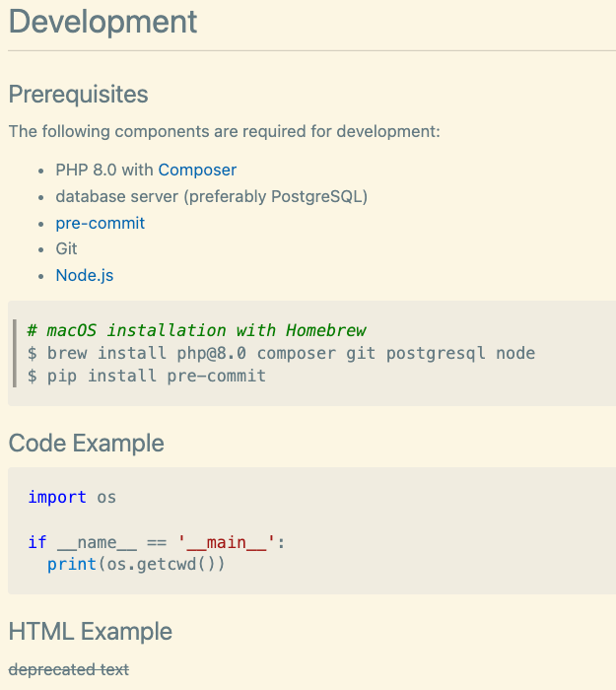Image resolution: width=616 pixels, height=690 pixels.
Task: Click 'The following components are required' sentence
Action: coord(224,131)
